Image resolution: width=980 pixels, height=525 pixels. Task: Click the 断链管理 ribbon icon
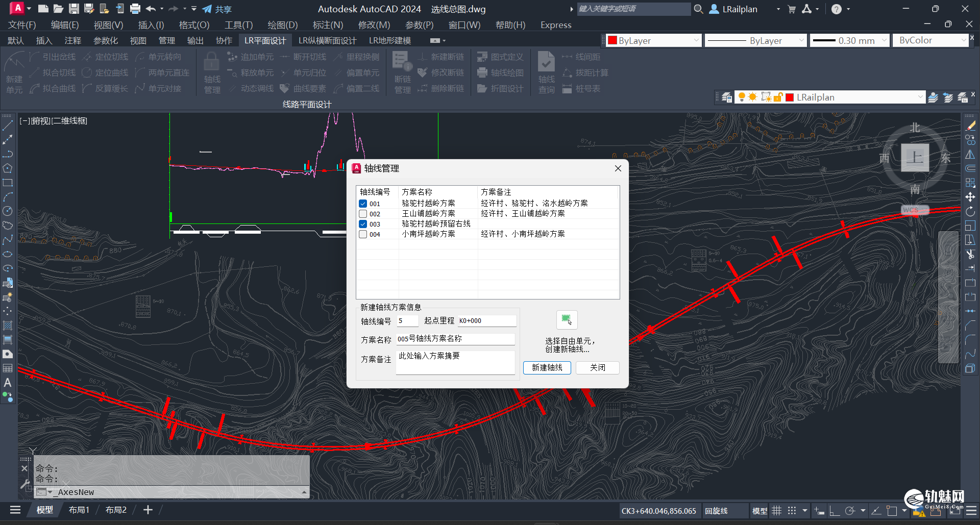(402, 72)
